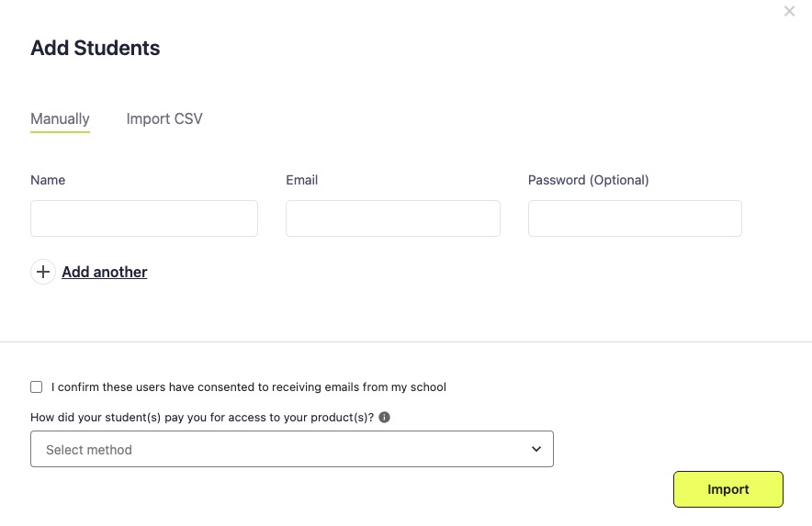Click the payment question info icon
Screen dimensions: 812x526
click(x=384, y=418)
